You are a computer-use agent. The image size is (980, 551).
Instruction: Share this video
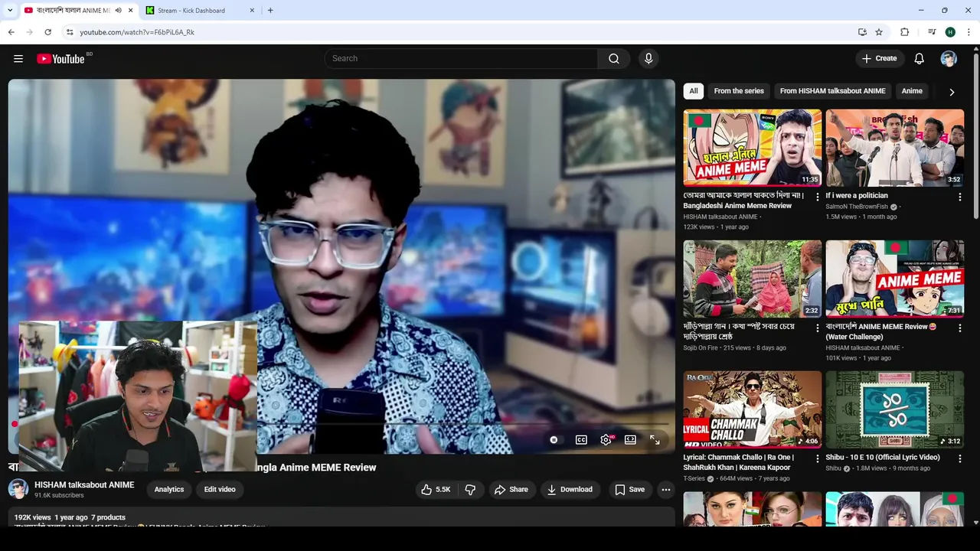pos(511,490)
